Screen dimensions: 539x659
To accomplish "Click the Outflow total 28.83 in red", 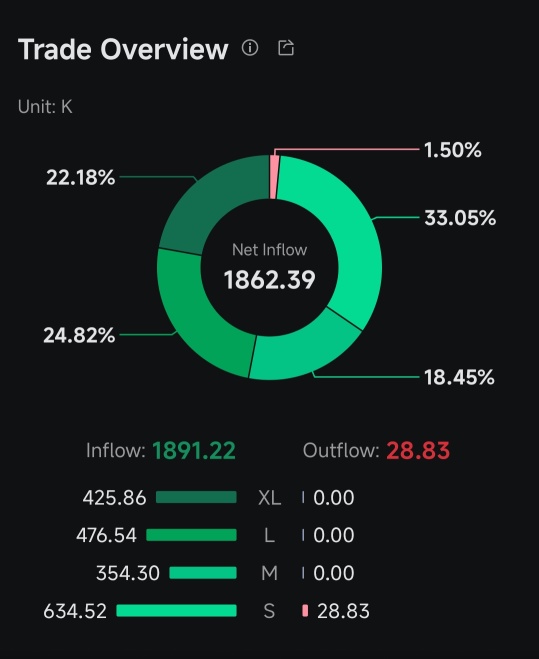I will coord(418,451).
